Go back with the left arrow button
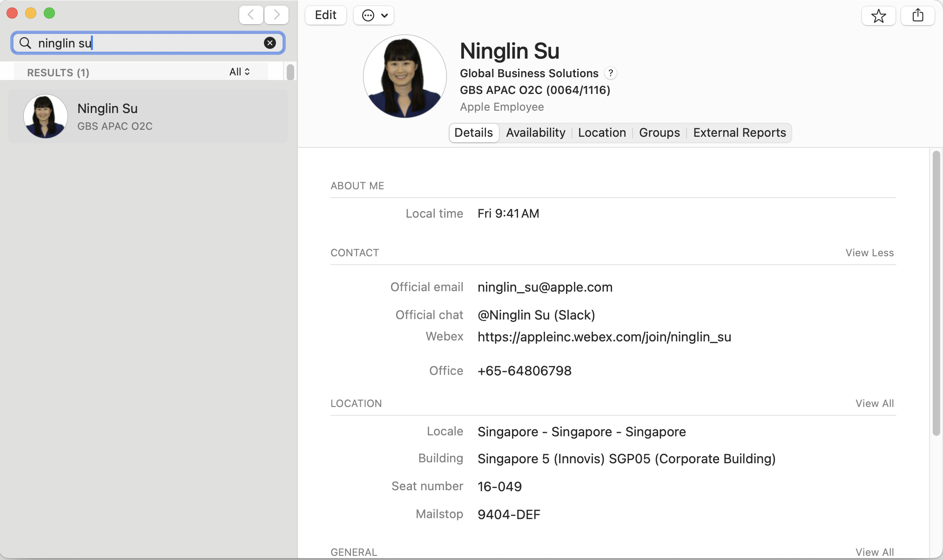 251,15
